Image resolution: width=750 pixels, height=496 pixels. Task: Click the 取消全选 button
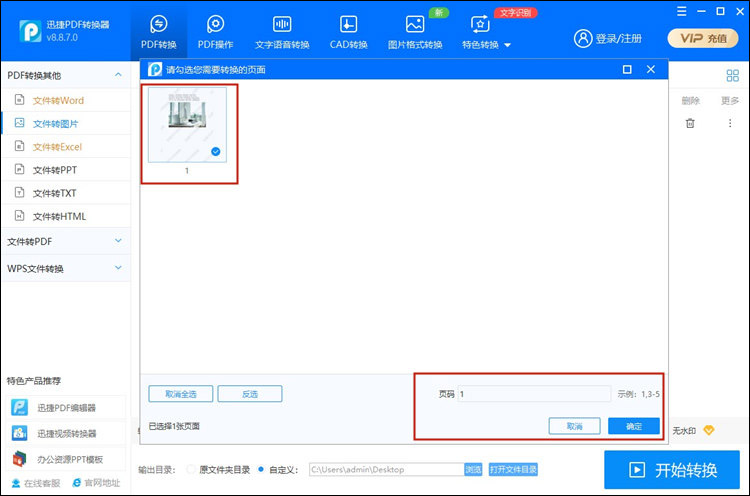click(x=181, y=394)
